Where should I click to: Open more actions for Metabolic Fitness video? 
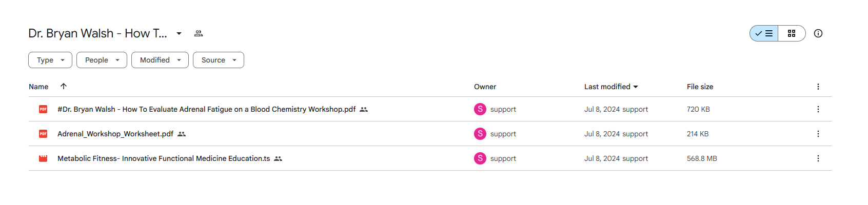(x=818, y=158)
